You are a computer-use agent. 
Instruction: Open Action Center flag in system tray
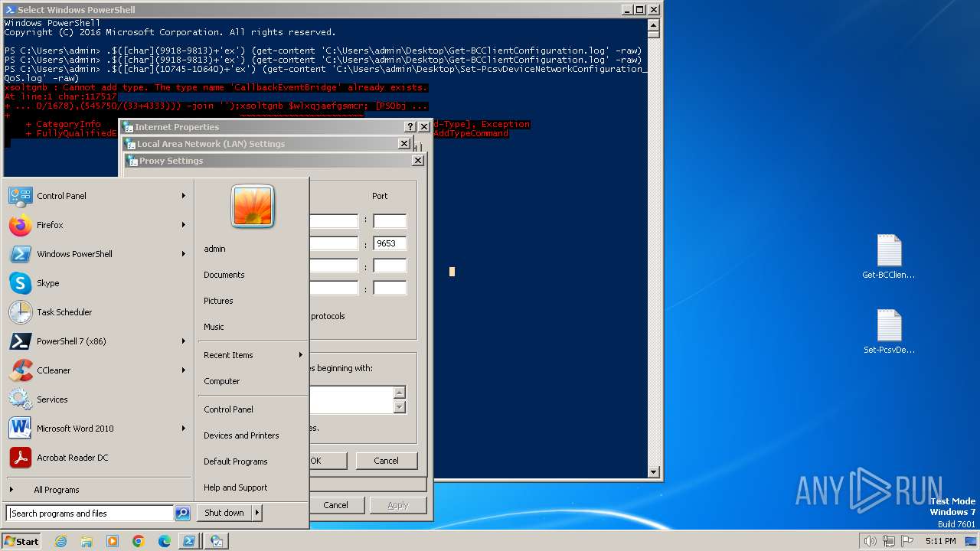(907, 541)
